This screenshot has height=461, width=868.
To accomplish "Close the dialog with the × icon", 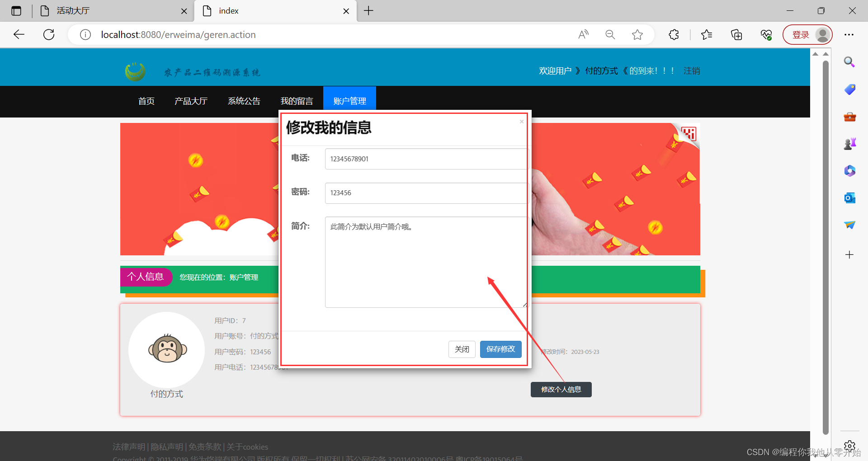I will [x=522, y=122].
